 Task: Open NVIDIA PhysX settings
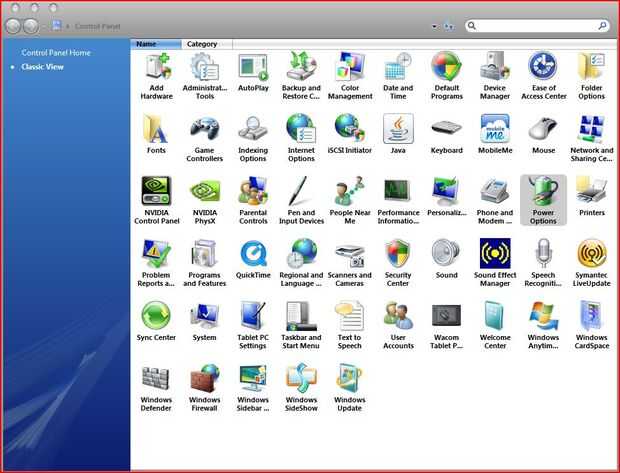coord(205,201)
